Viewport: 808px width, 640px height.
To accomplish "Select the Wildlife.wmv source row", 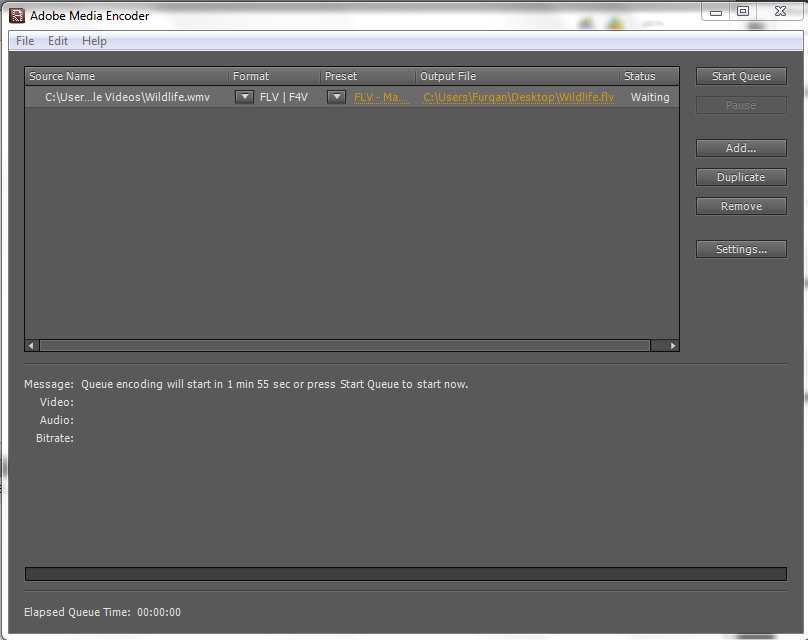I will coord(351,97).
